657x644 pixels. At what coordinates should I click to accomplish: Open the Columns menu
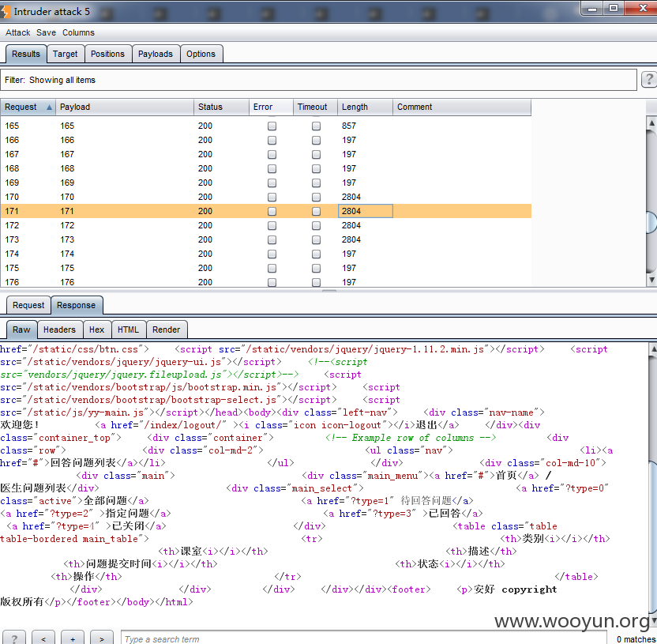(78, 32)
